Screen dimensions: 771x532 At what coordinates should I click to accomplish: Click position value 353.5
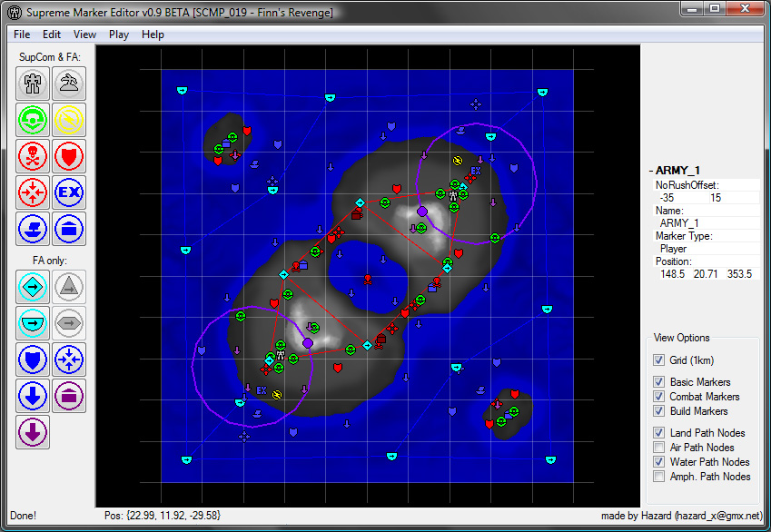[x=739, y=274]
